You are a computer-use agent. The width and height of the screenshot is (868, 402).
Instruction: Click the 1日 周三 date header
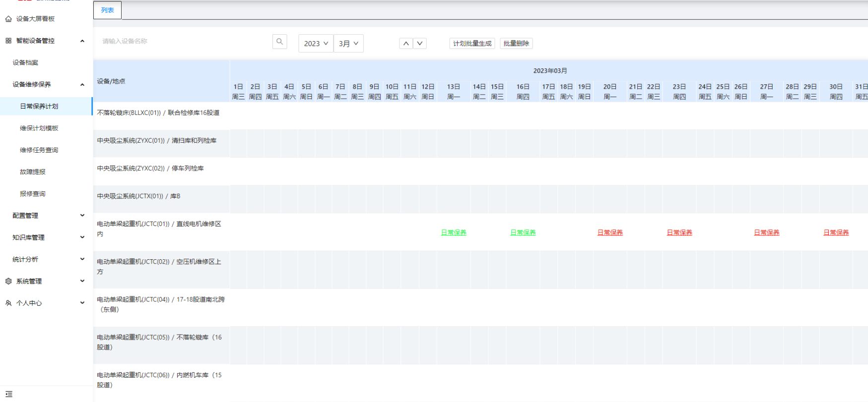[238, 92]
